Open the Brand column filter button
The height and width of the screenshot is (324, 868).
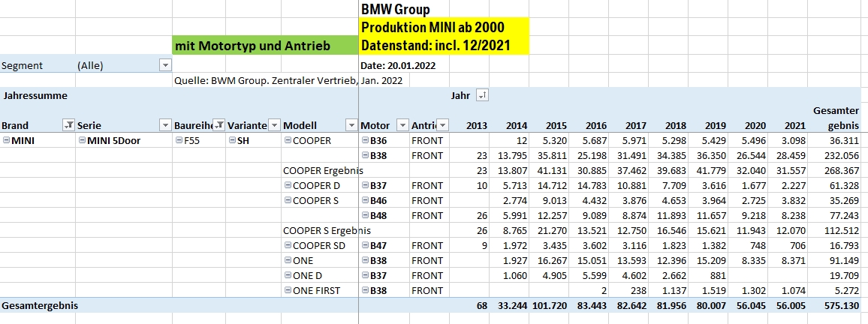point(68,125)
